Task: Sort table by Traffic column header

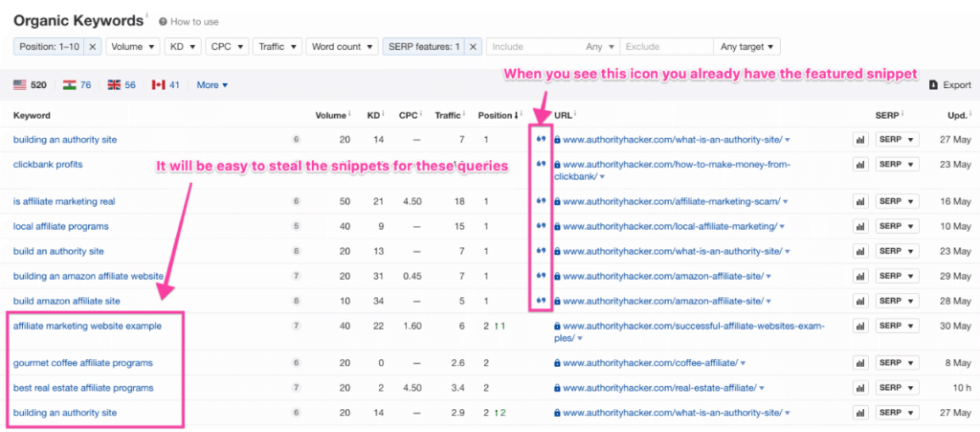Action: click(x=447, y=116)
